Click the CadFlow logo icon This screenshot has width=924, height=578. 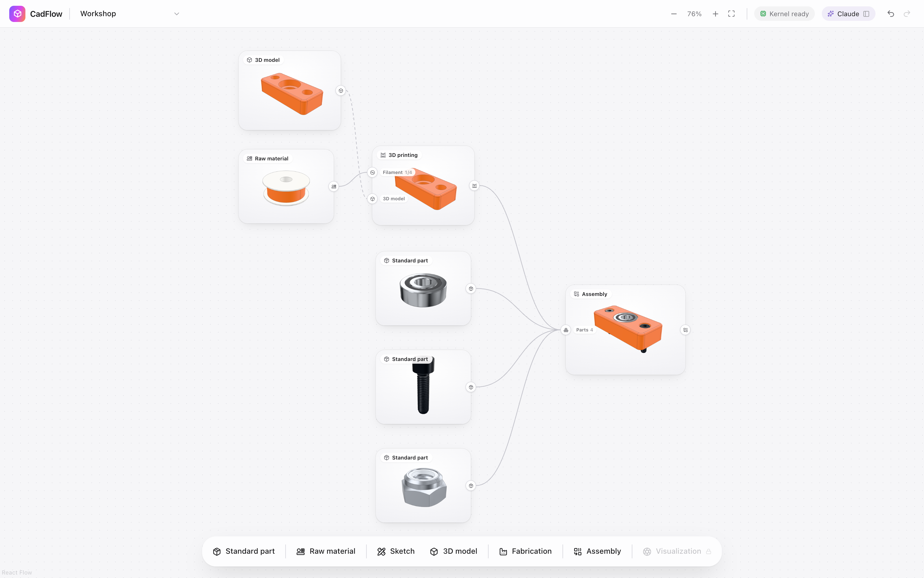[17, 14]
